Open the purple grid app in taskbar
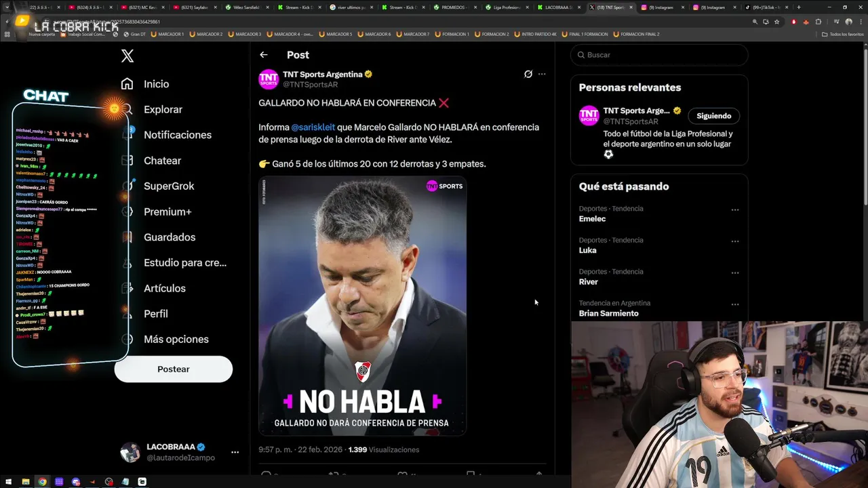The height and width of the screenshot is (488, 868). tap(59, 482)
